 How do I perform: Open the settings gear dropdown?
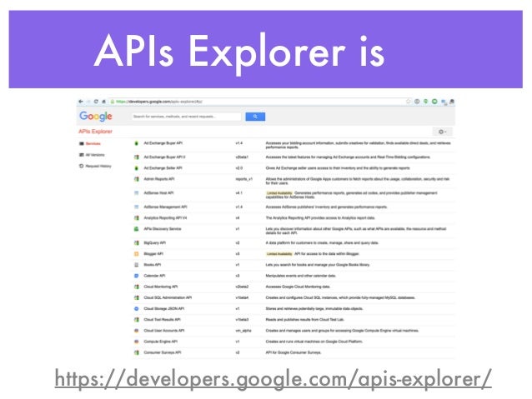click(443, 132)
